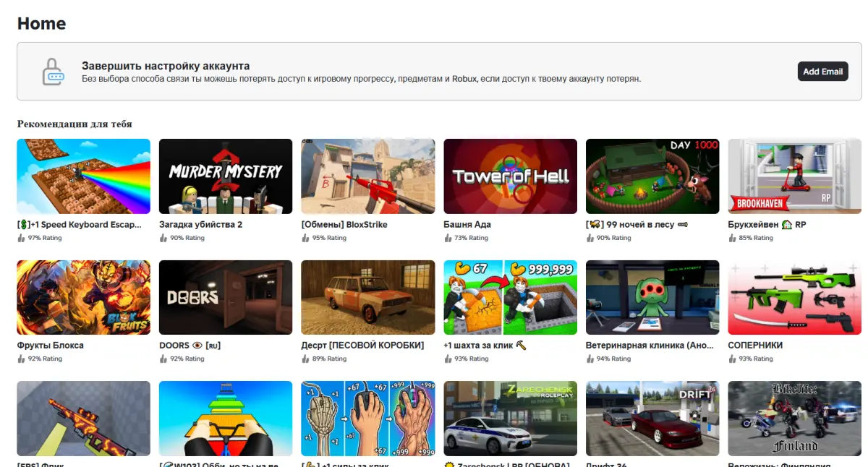Image resolution: width=868 pixels, height=467 pixels.
Task: Open the green weapons RIVALS thumbnail
Action: coord(795,297)
